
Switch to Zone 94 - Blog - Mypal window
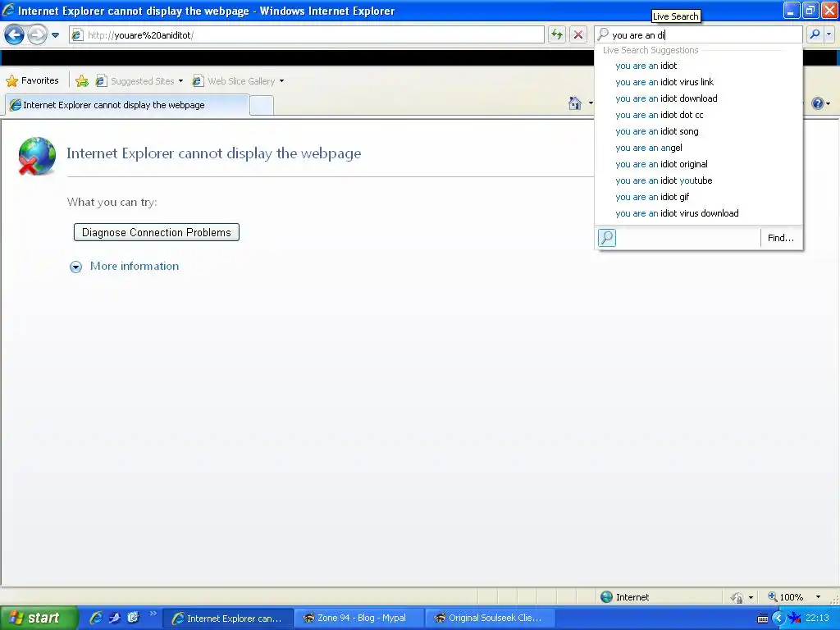[x=358, y=619]
